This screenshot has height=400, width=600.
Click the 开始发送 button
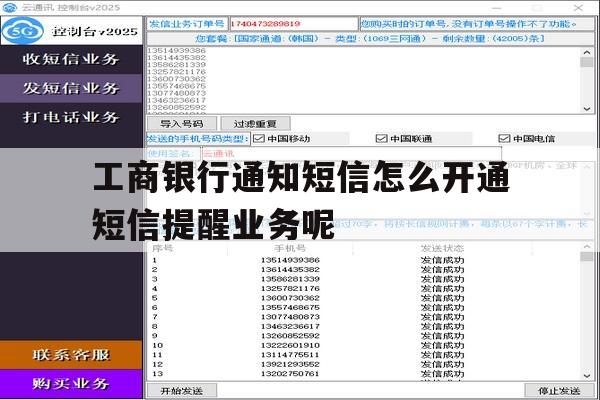pyautogui.click(x=182, y=391)
